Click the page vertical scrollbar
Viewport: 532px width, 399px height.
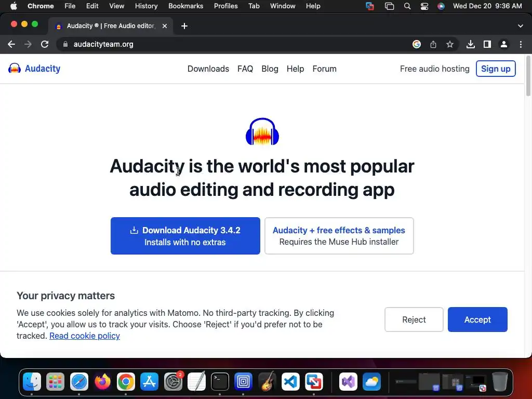click(x=528, y=76)
